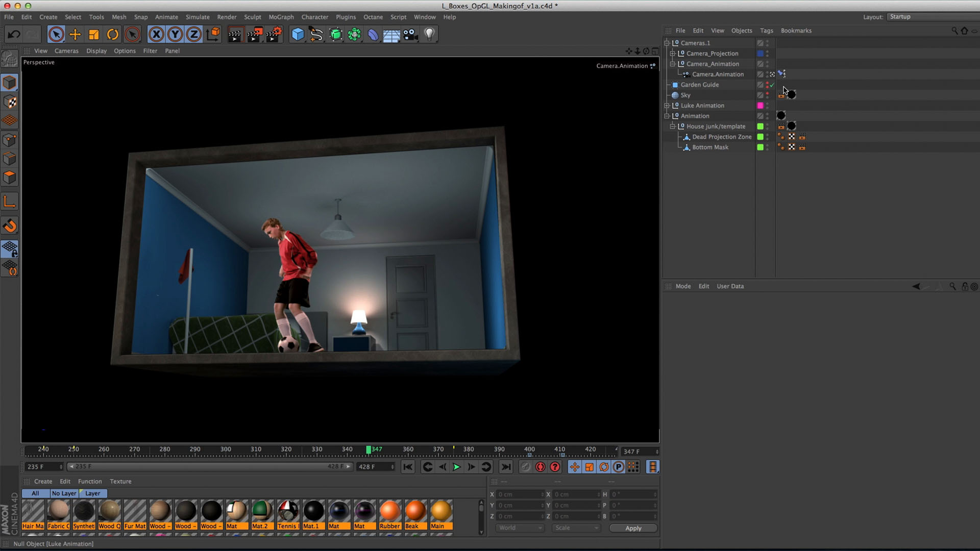
Task: Activate the Scale tool
Action: point(94,35)
